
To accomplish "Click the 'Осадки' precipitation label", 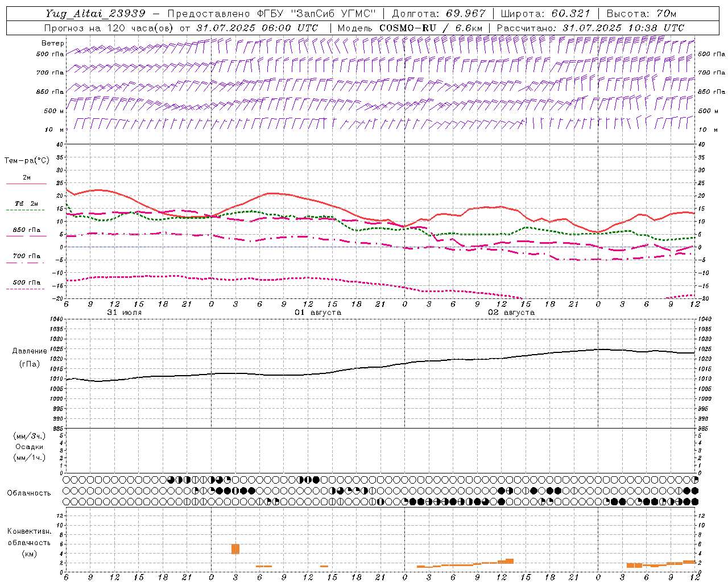I will [30, 447].
